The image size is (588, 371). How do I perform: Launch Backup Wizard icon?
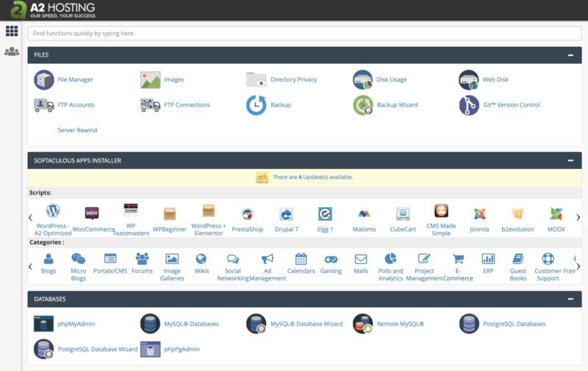click(x=362, y=105)
